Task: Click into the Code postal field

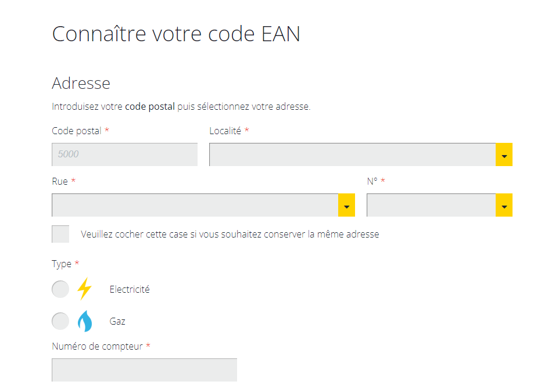Action: click(124, 154)
